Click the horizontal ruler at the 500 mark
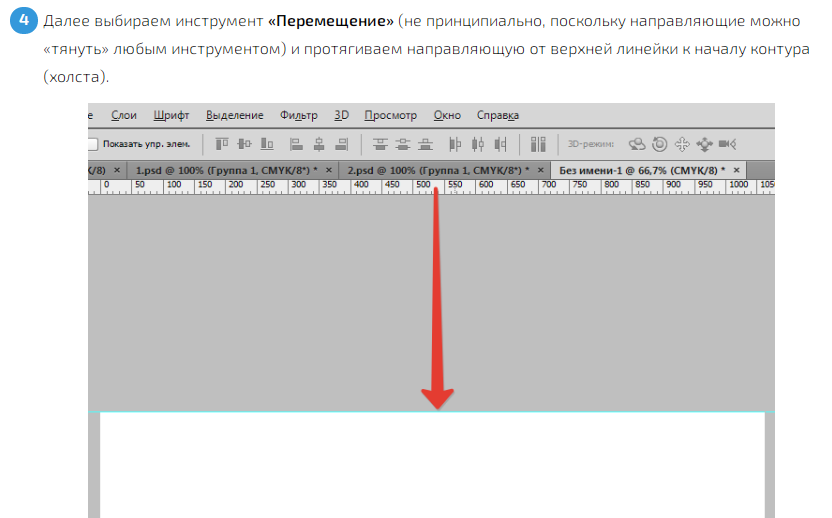Image resolution: width=832 pixels, height=518 pixels. point(423,185)
